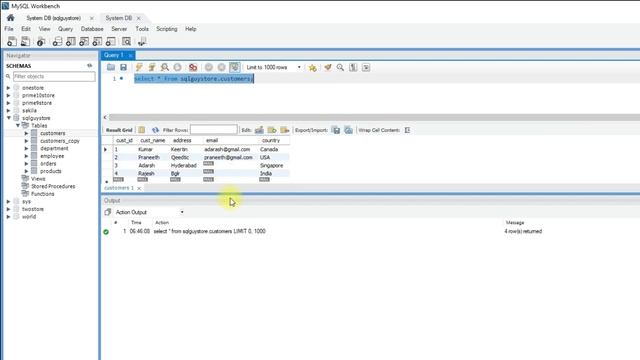The height and width of the screenshot is (360, 640).
Task: Toggle word wrap in query editor
Action: [x=366, y=67]
